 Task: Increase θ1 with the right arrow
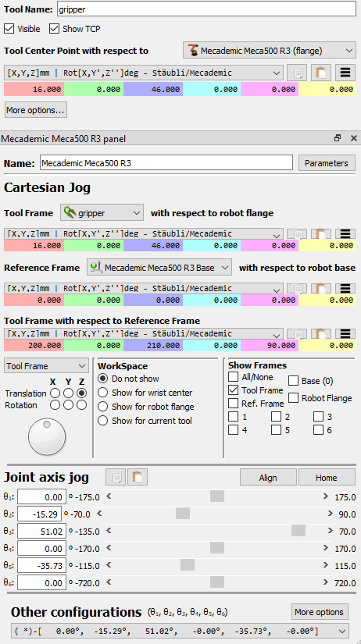[326, 496]
